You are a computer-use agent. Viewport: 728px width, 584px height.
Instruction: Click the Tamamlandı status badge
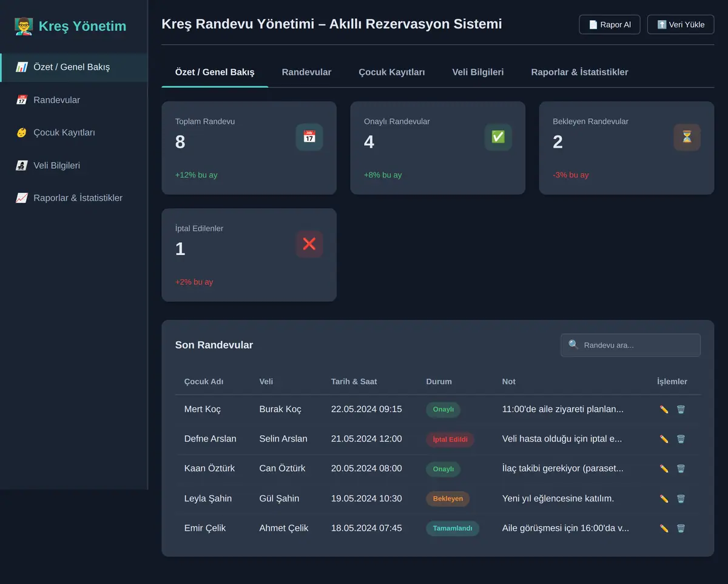[x=453, y=528]
